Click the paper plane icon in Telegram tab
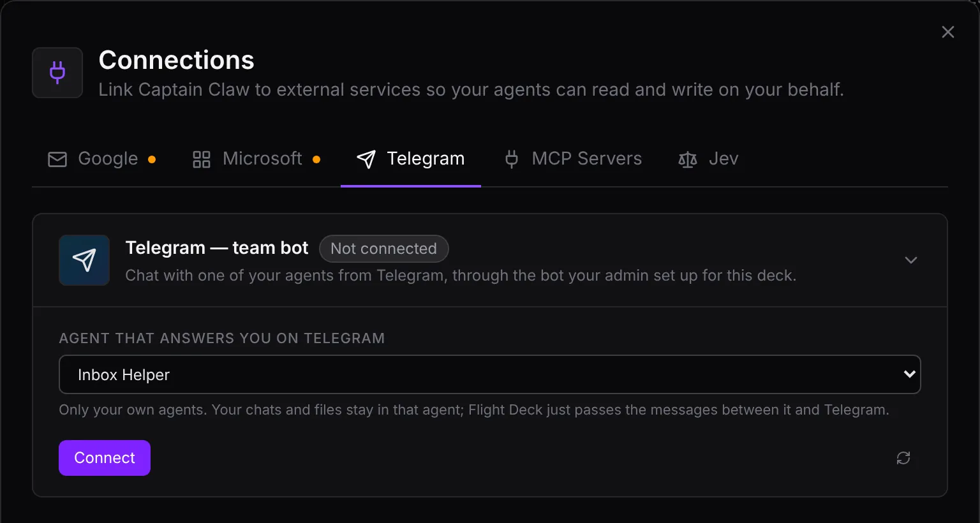980x523 pixels. click(366, 159)
